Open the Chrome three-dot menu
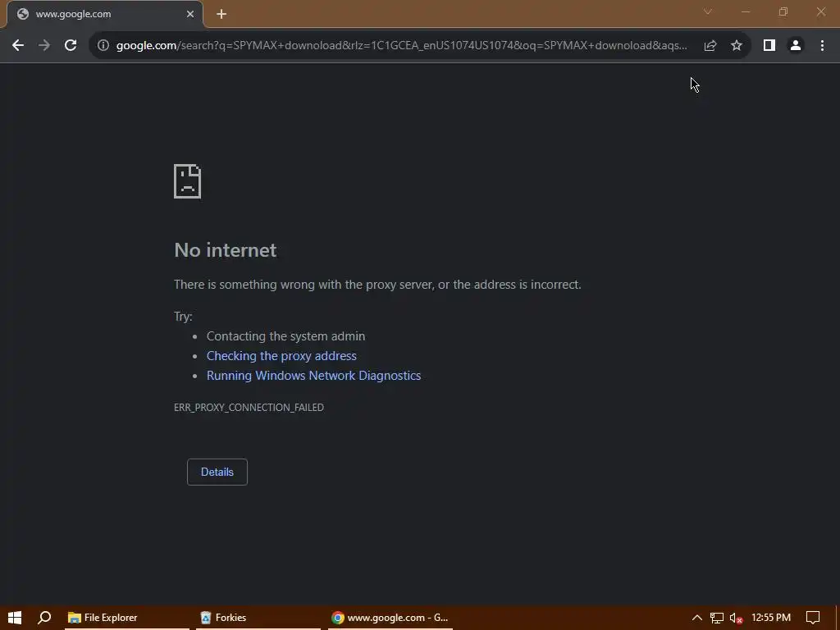 coord(822,46)
